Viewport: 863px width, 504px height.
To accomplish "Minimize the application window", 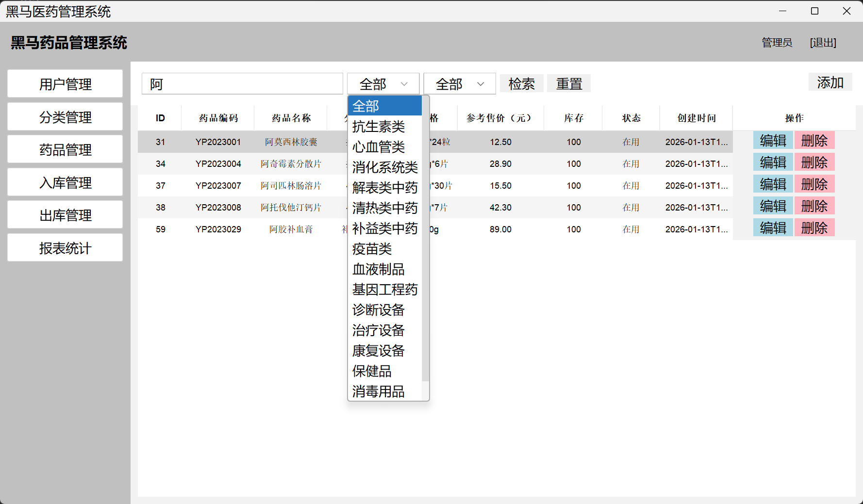I will 782,11.
